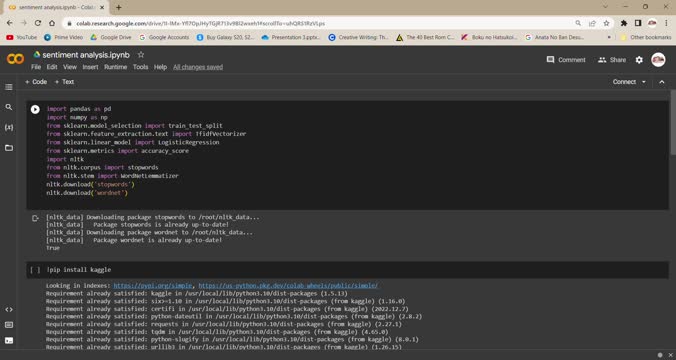Open Find and replace in left sidebar
Image resolution: width=676 pixels, height=360 pixels.
(9, 107)
